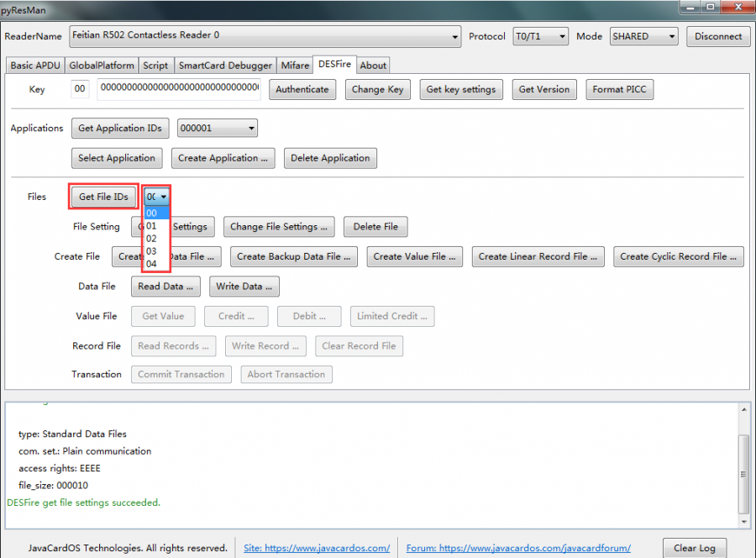Viewport: 756px width, 558px height.
Task: Click the key number field 00
Action: pyautogui.click(x=80, y=89)
